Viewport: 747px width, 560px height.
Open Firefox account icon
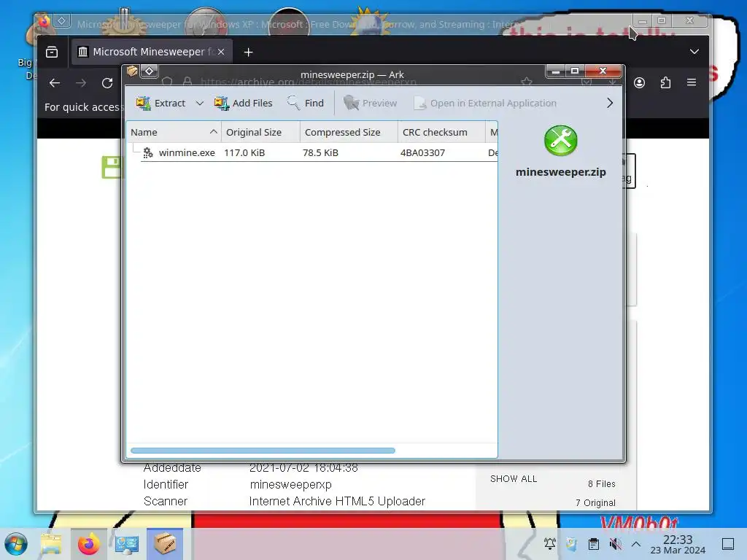tap(639, 83)
